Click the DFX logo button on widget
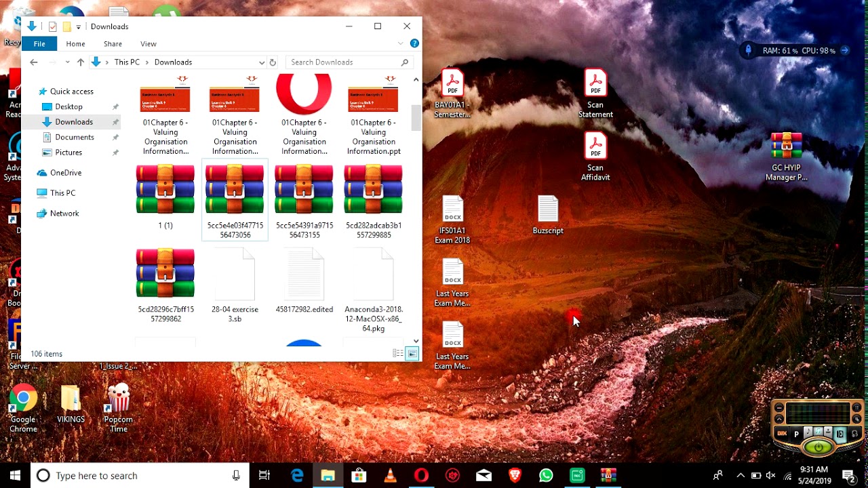 coord(782,434)
